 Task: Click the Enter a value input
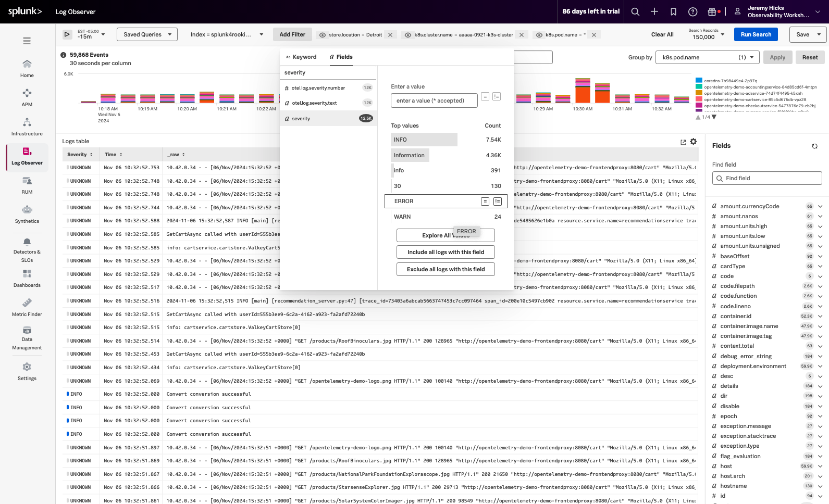tap(434, 100)
